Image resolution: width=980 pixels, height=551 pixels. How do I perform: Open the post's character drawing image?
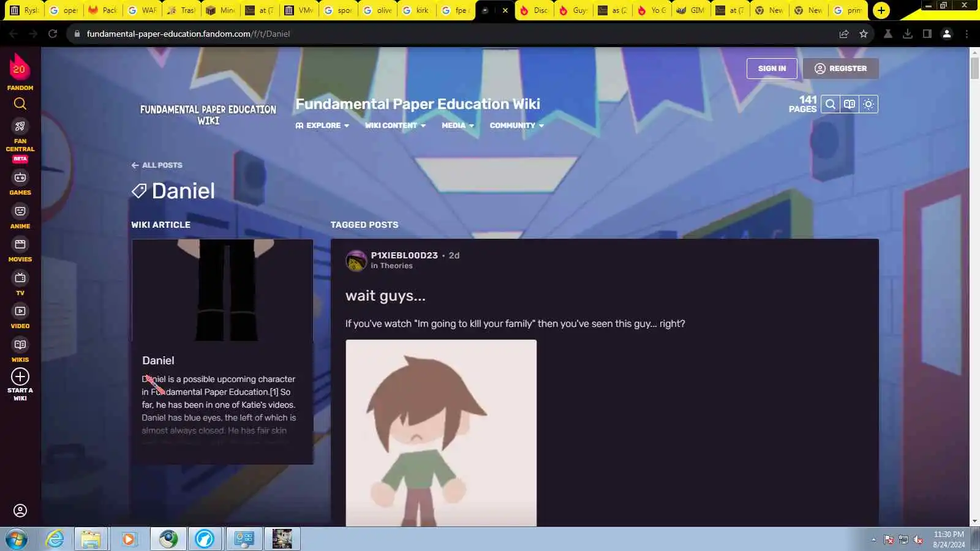point(441,433)
